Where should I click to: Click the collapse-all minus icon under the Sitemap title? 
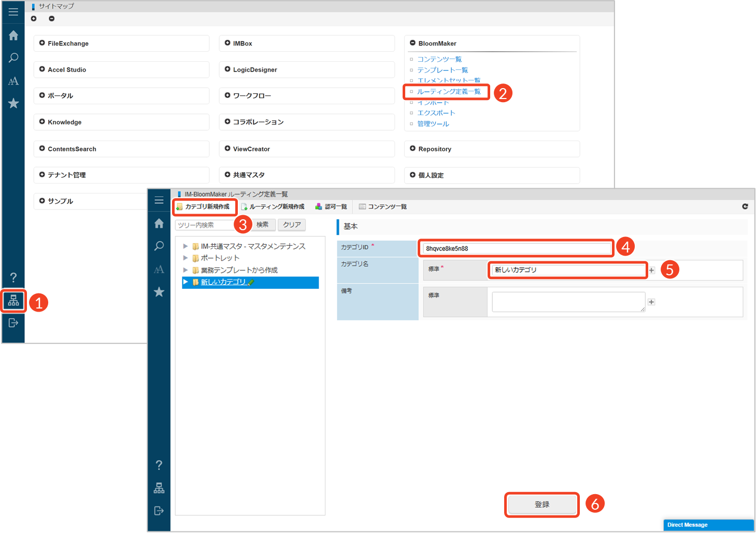pyautogui.click(x=51, y=19)
